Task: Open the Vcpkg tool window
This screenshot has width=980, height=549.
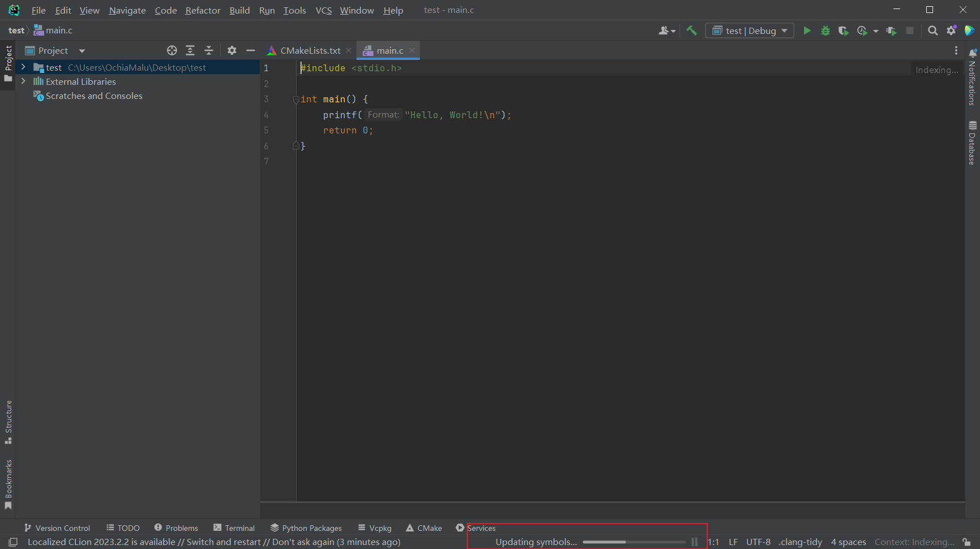Action: (375, 528)
